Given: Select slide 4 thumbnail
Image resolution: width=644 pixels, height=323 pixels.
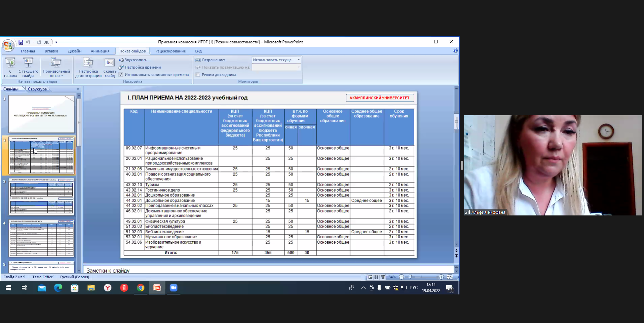Looking at the screenshot, I should point(41,238).
